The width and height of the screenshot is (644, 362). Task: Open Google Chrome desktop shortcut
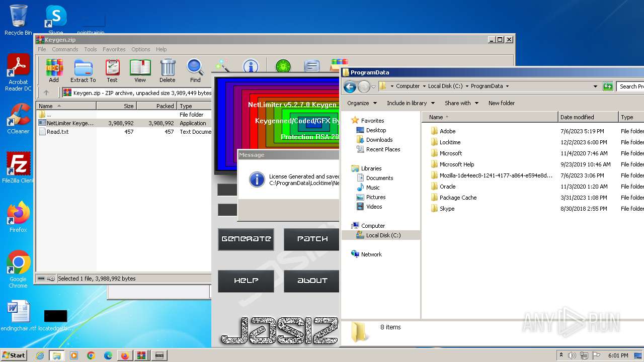click(x=18, y=269)
